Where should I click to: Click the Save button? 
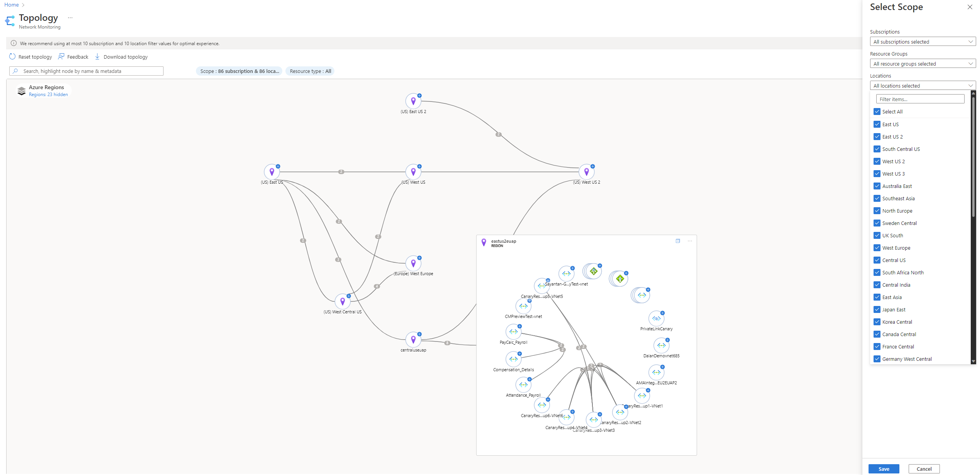point(884,469)
